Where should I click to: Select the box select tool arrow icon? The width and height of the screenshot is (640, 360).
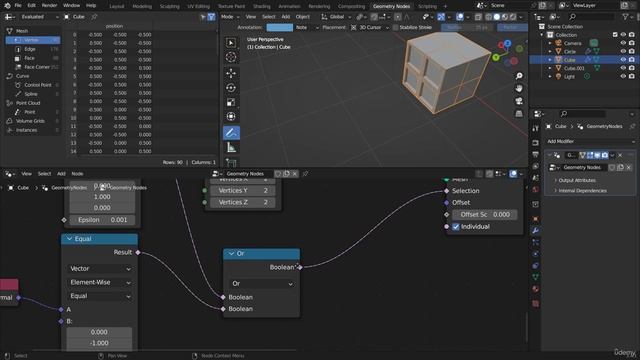231,43
